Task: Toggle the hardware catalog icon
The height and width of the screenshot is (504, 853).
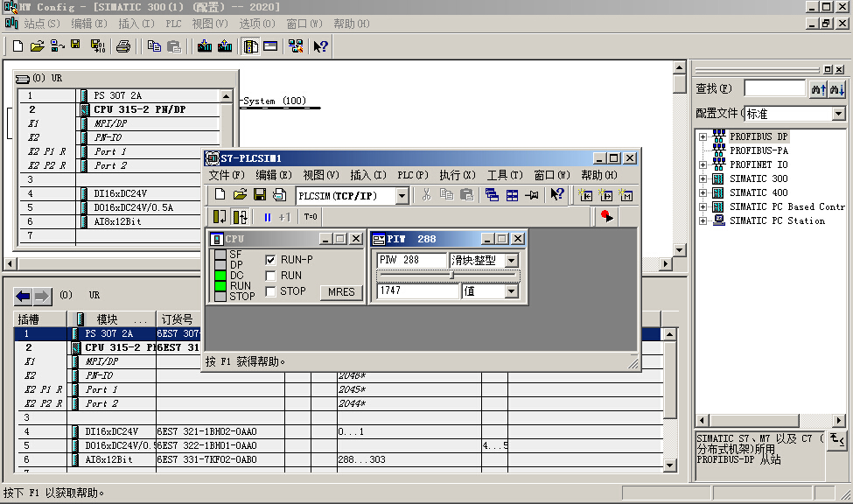Action: [251, 46]
